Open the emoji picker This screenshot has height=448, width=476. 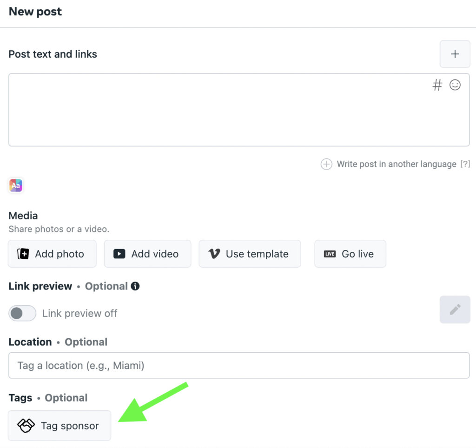click(455, 85)
